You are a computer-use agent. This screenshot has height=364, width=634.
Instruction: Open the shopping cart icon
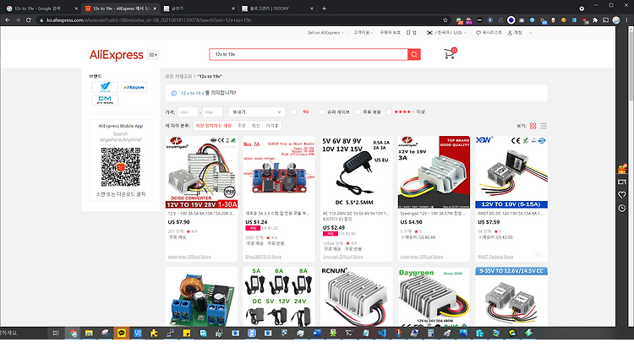(450, 53)
